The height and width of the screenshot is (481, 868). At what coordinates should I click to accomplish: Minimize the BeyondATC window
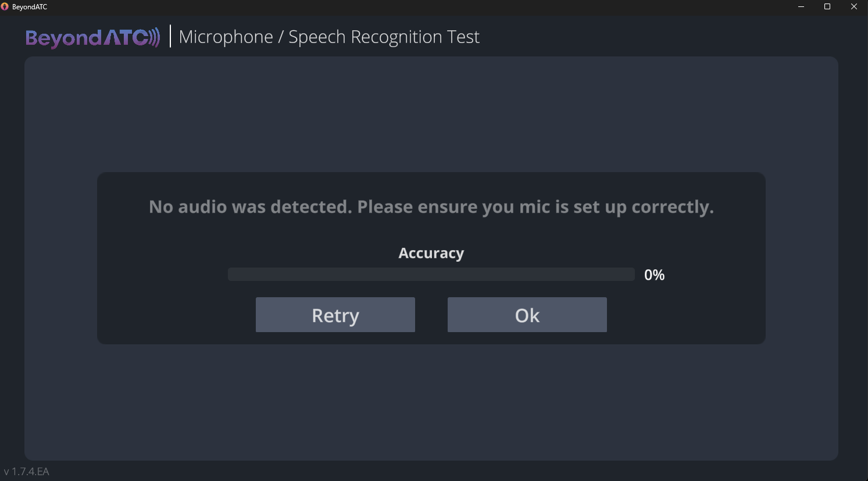(801, 6)
